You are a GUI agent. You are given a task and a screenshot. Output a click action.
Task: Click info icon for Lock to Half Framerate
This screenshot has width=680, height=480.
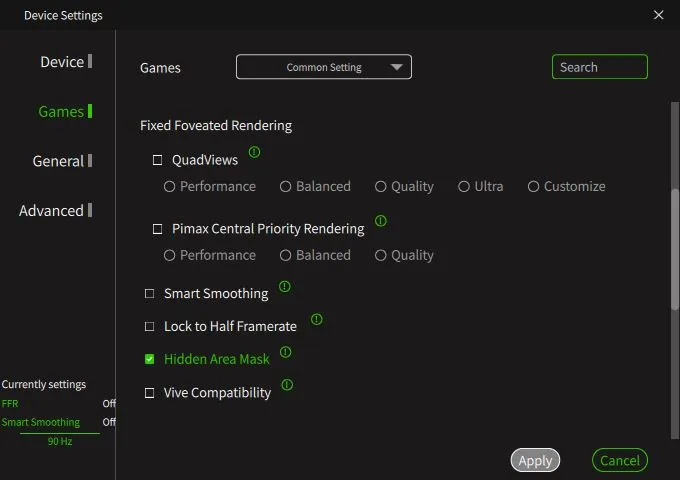click(316, 320)
